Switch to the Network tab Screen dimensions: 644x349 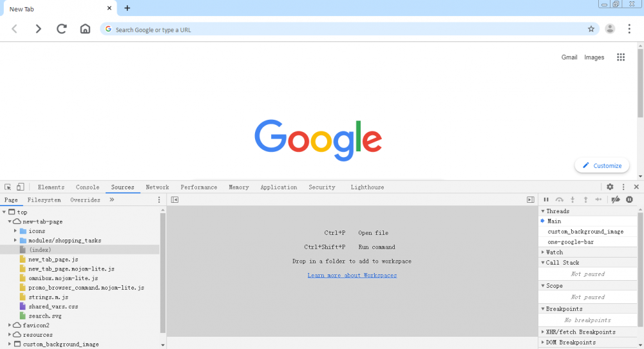157,187
